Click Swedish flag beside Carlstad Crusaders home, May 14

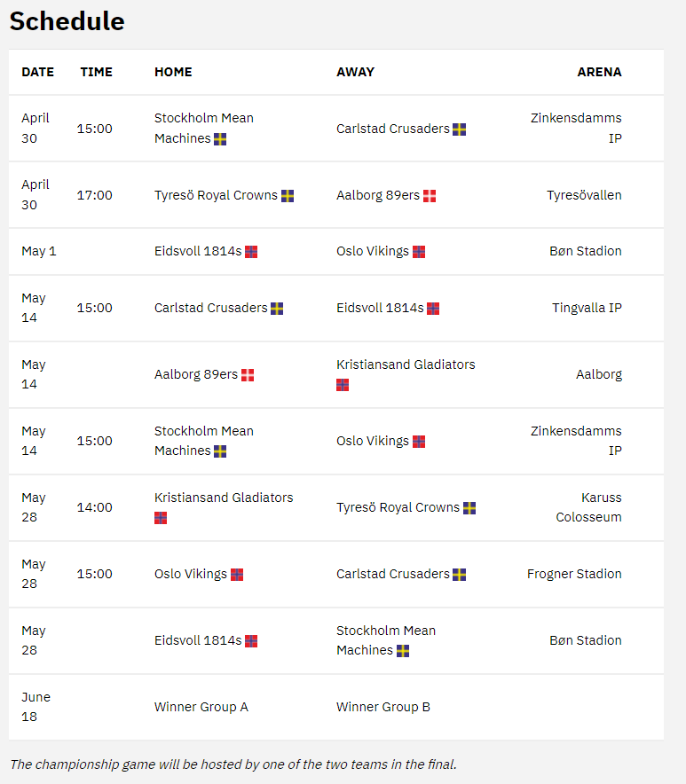coord(277,309)
